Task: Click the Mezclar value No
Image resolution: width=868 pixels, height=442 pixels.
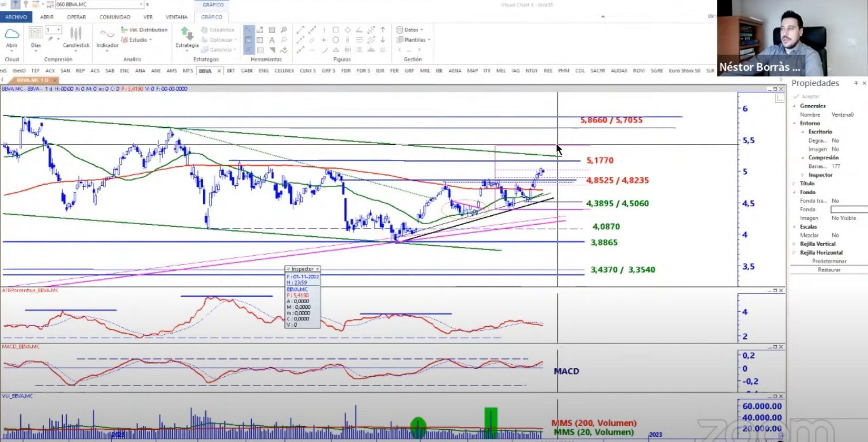Action: (835, 235)
